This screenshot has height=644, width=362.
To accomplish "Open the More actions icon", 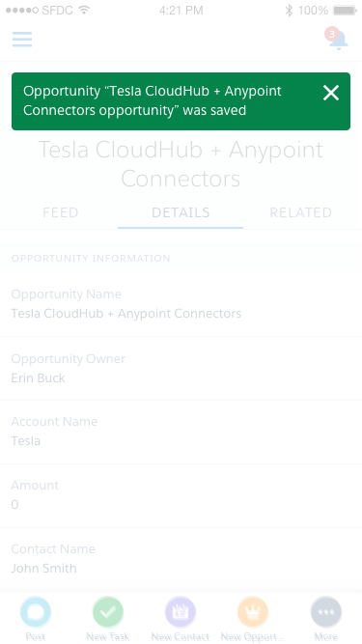I will coord(326,612).
